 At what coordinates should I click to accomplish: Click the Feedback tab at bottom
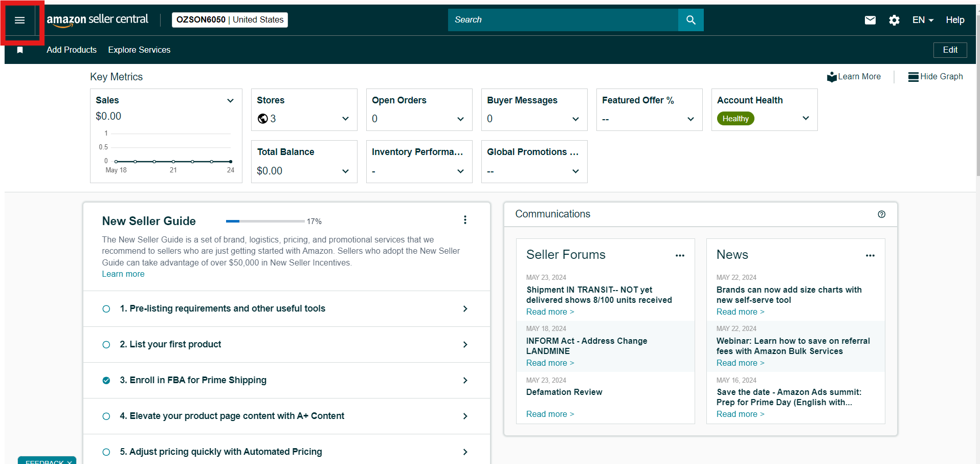tap(47, 460)
